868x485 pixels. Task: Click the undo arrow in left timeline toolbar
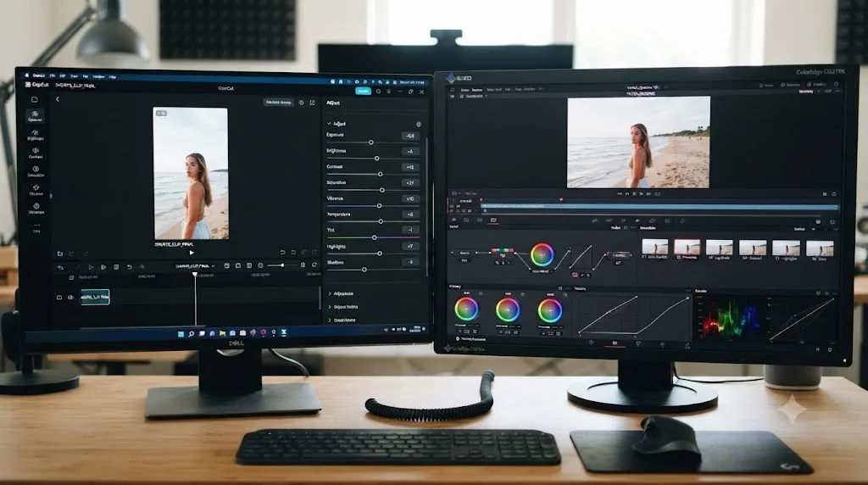[61, 267]
